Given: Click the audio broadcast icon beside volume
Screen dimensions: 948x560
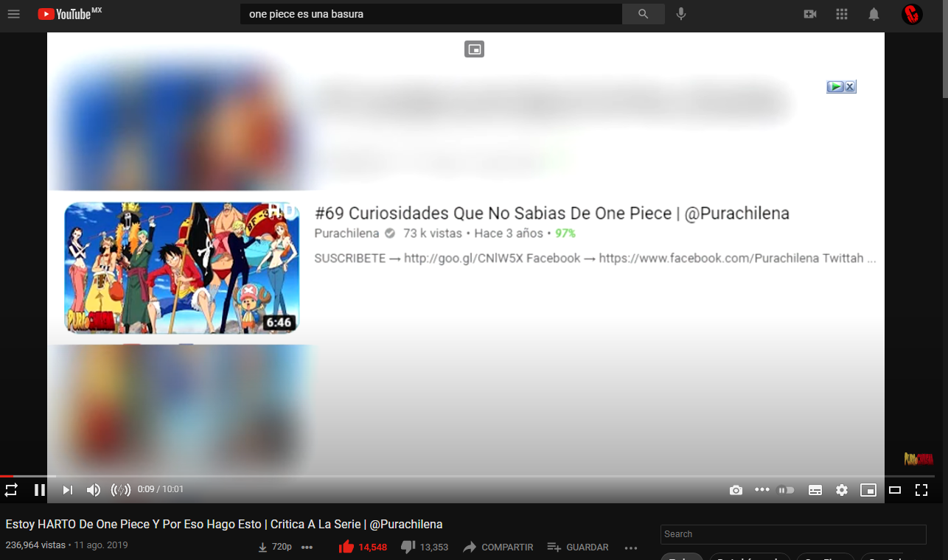Looking at the screenshot, I should (121, 489).
